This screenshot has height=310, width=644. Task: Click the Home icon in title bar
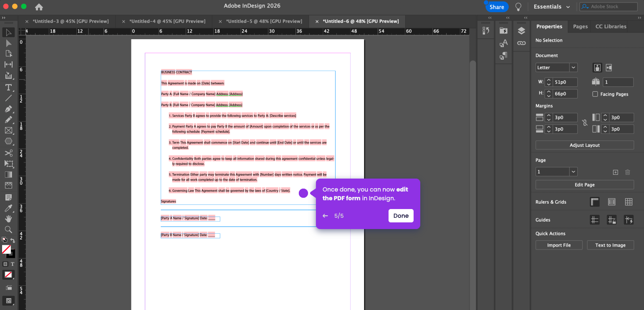click(39, 7)
